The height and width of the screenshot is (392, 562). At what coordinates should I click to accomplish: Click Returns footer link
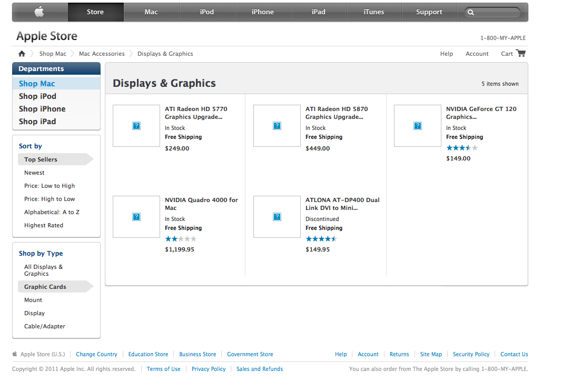pyautogui.click(x=399, y=354)
